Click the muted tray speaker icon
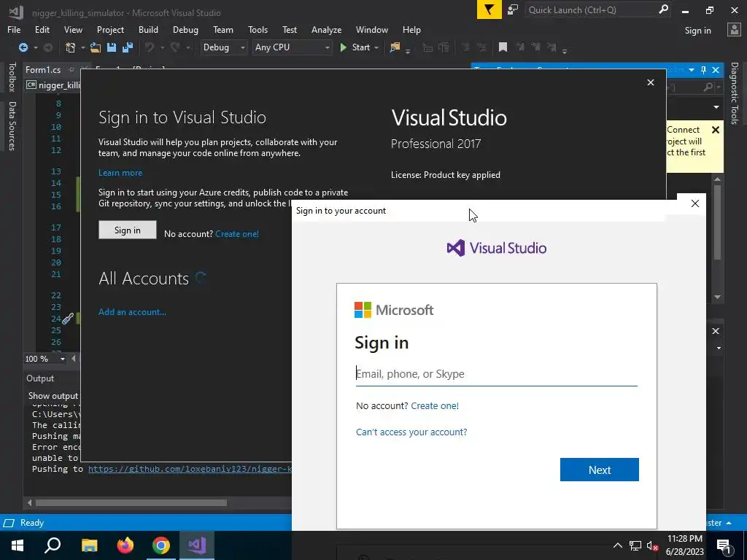This screenshot has height=560, width=747. click(652, 545)
